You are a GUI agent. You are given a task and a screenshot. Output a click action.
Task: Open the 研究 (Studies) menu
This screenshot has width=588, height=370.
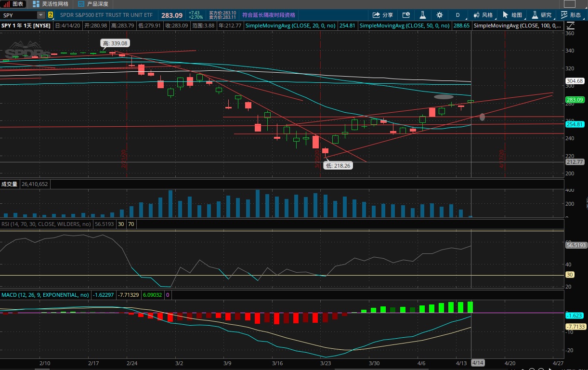click(541, 15)
